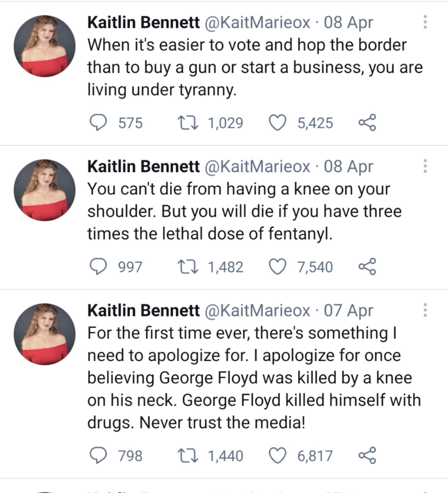Reply to the 'Never trust the media' tweet

(98, 456)
